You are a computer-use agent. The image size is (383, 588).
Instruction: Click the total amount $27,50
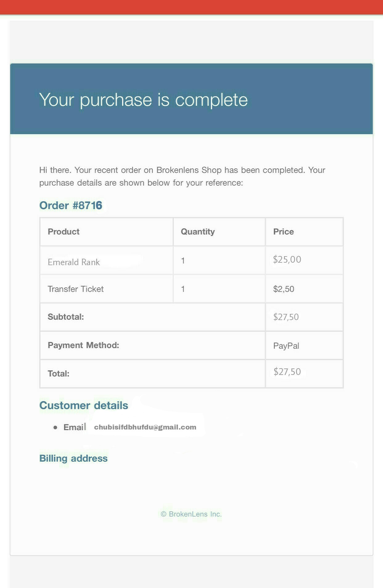tap(287, 372)
